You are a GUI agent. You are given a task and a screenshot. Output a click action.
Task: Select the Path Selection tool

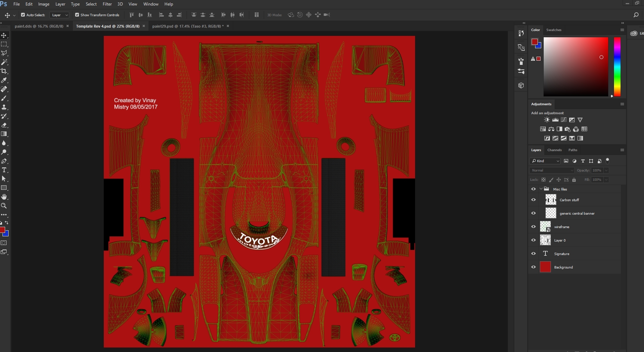click(x=4, y=179)
